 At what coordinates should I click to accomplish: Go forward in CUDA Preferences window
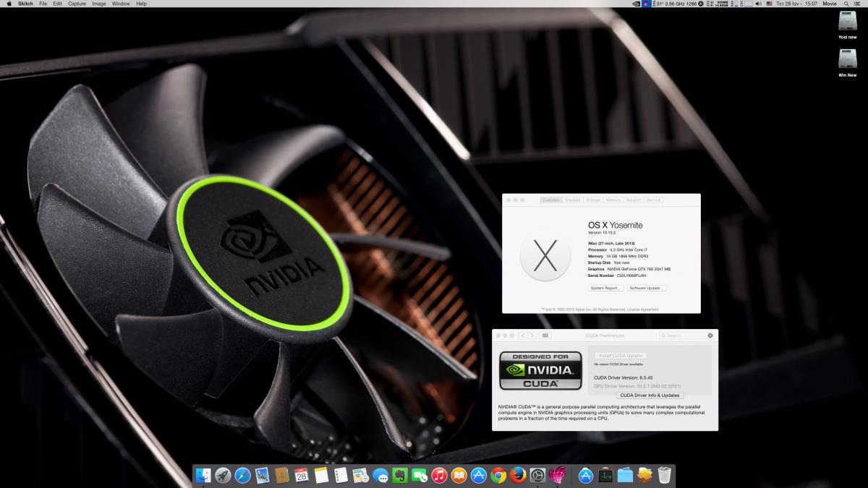[532, 335]
